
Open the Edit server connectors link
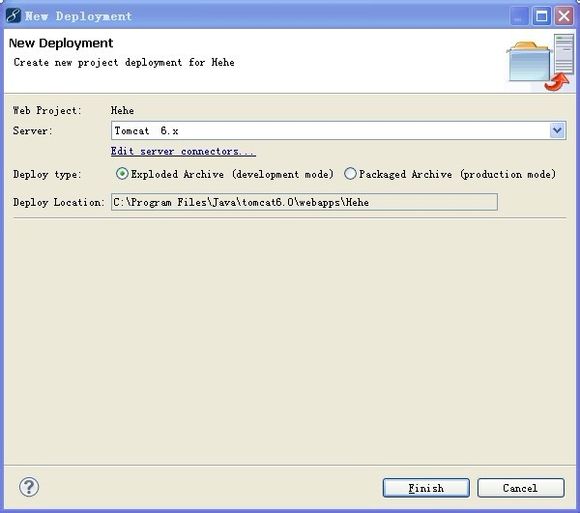[x=183, y=151]
